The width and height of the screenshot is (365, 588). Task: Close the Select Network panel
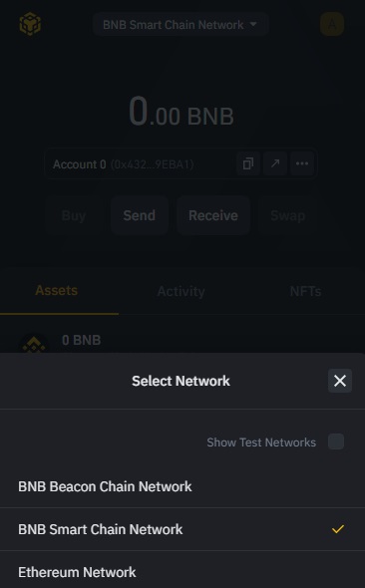click(340, 381)
